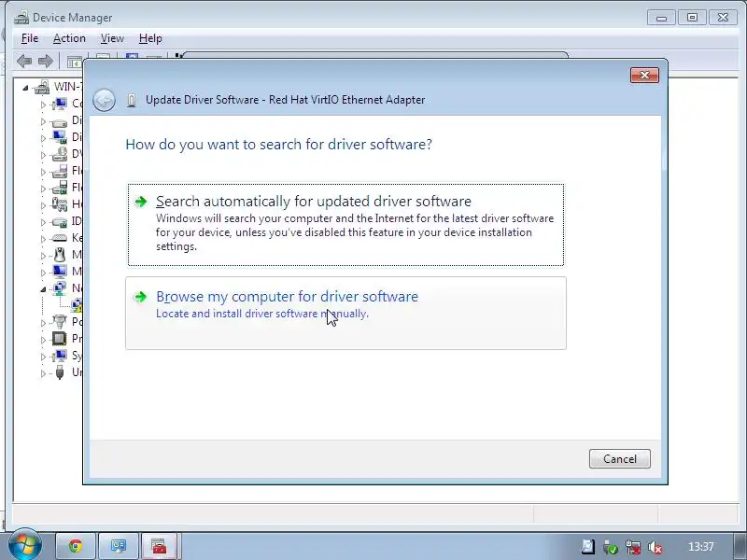Open the Help menu
This screenshot has width=747, height=560.
[x=150, y=38]
